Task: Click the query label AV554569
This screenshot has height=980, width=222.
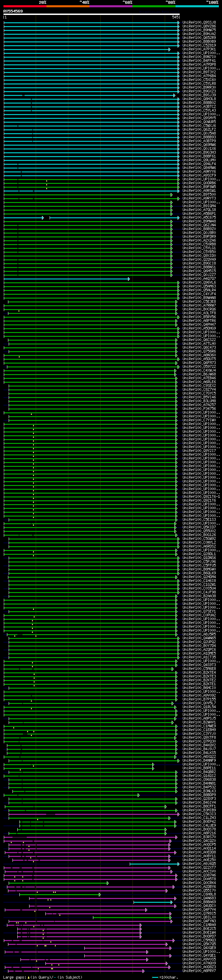Action: click(x=13, y=11)
